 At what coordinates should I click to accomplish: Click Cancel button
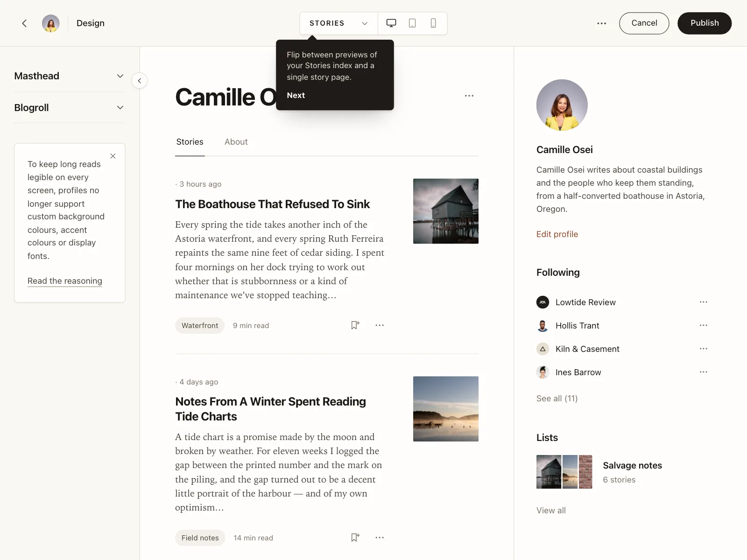click(644, 23)
